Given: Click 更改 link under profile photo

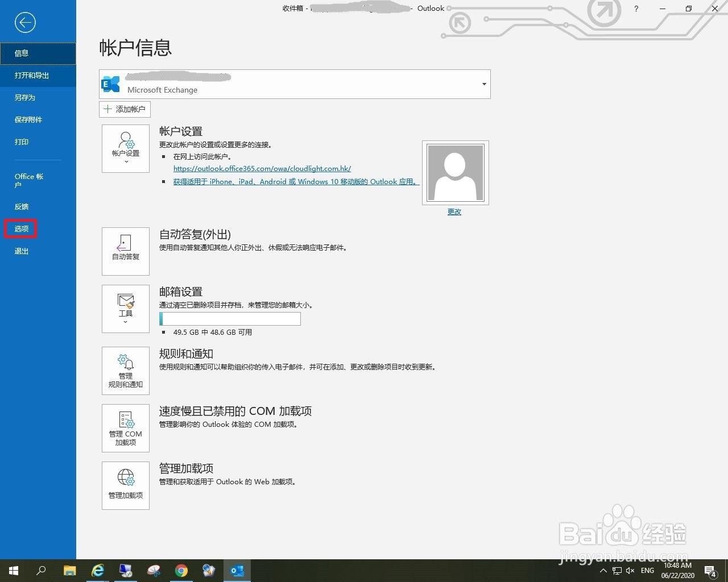Looking at the screenshot, I should (x=454, y=212).
